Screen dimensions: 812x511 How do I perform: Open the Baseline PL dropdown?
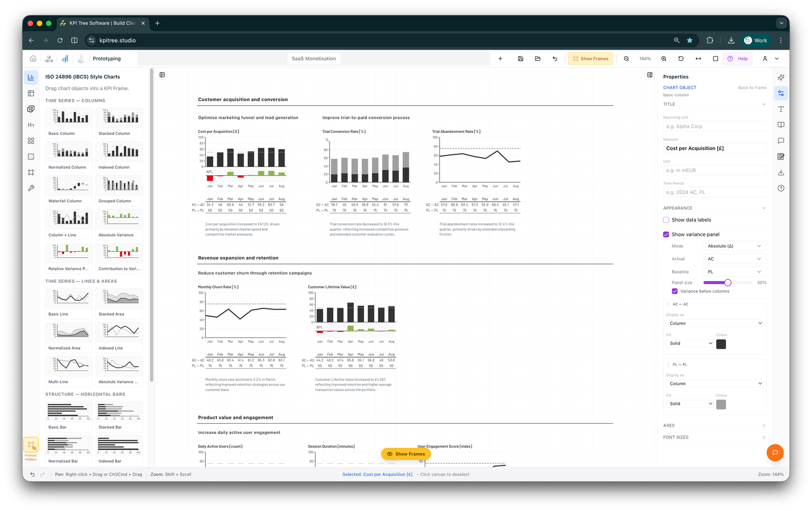[734, 272]
